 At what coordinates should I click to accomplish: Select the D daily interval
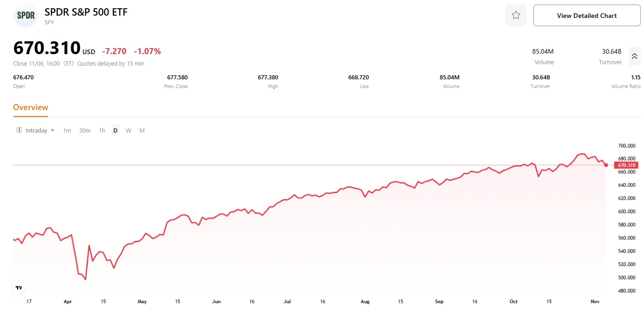[x=115, y=130]
